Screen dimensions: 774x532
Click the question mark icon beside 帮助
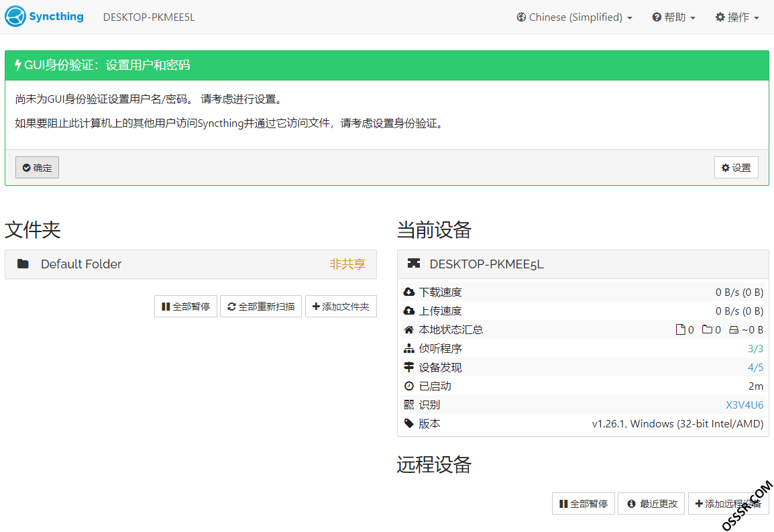coord(657,17)
